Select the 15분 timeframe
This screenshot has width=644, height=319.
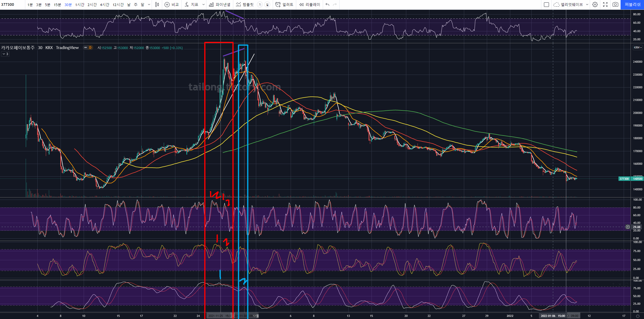(57, 4)
